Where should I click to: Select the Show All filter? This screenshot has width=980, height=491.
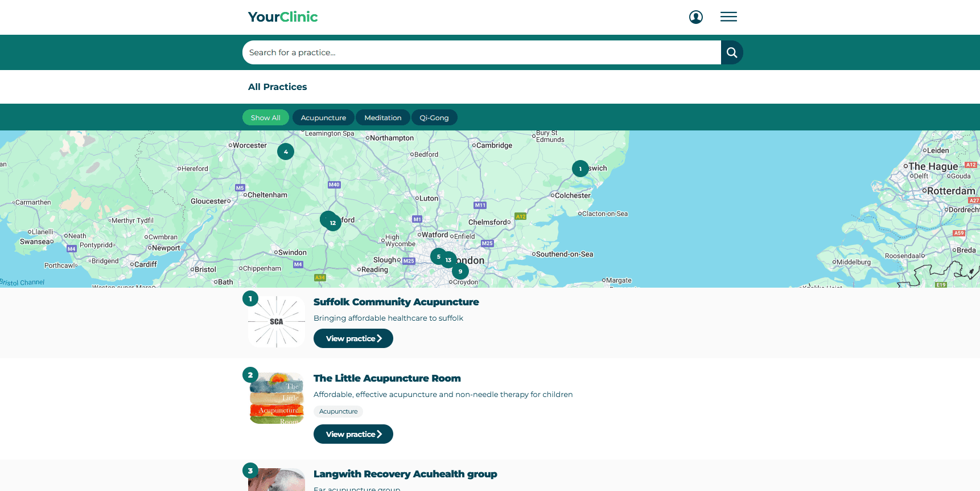point(266,117)
